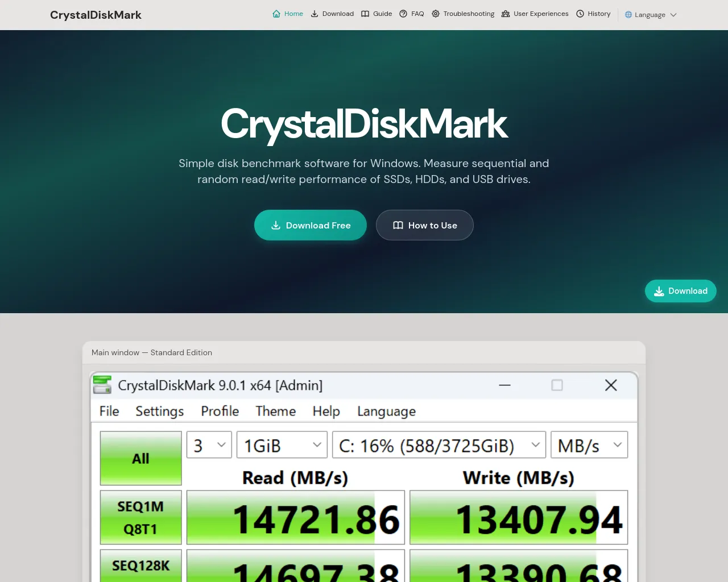The height and width of the screenshot is (582, 728).
Task: Open the Language menu in the app menu bar
Action: tap(387, 411)
